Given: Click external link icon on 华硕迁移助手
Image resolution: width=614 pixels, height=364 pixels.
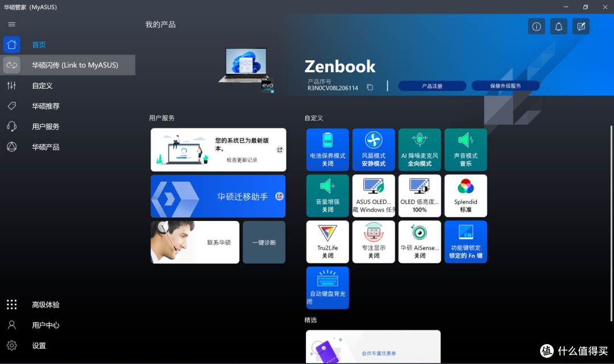Looking at the screenshot, I should pos(279,196).
